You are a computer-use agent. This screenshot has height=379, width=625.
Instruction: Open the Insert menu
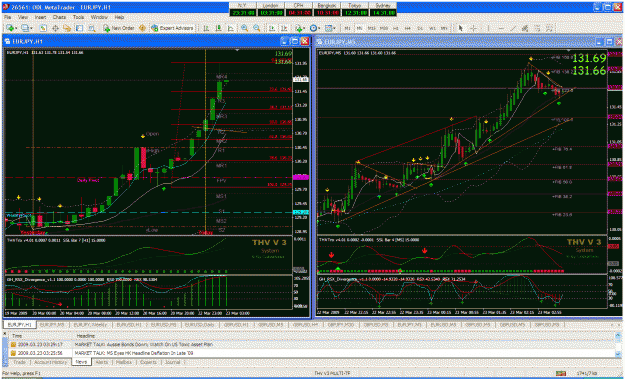40,18
